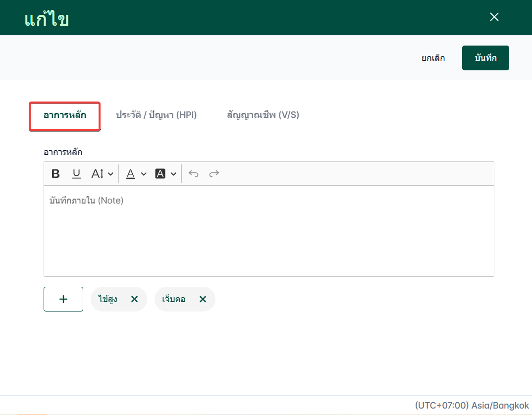Remove the ไข้สูง tag

tap(134, 299)
